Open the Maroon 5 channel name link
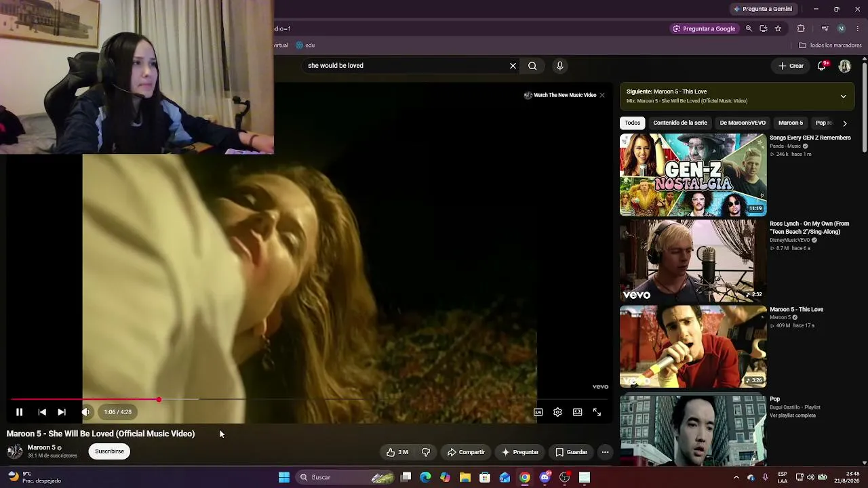868x488 pixels. click(41, 448)
